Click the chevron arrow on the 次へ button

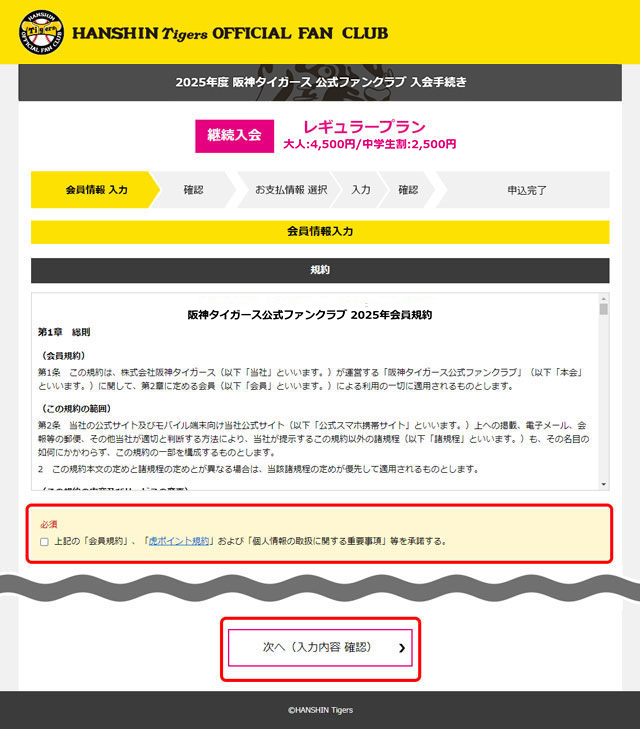click(402, 648)
